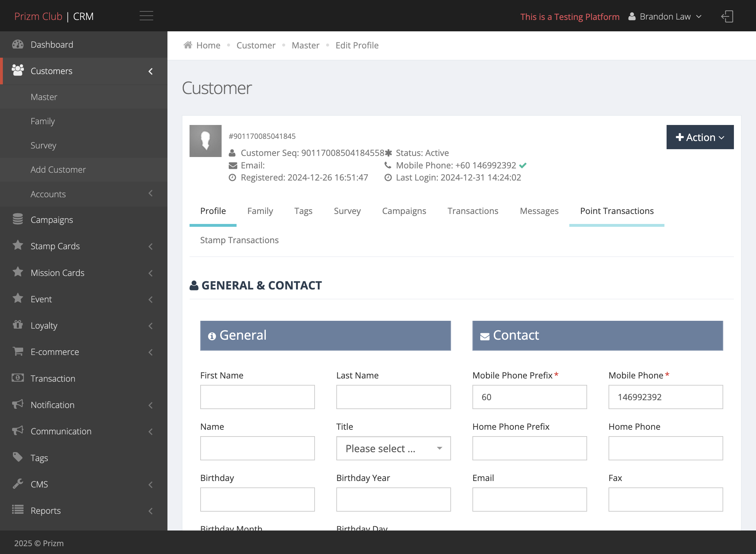Image resolution: width=756 pixels, height=554 pixels.
Task: Click the Event star icon
Action: [x=18, y=298]
